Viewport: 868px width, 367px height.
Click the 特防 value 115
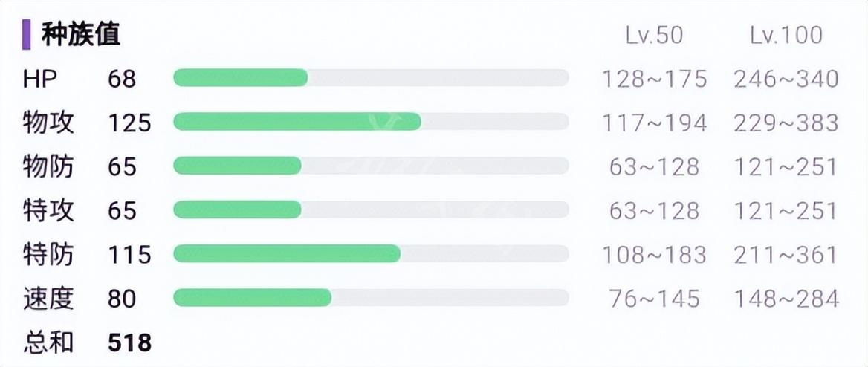129,255
